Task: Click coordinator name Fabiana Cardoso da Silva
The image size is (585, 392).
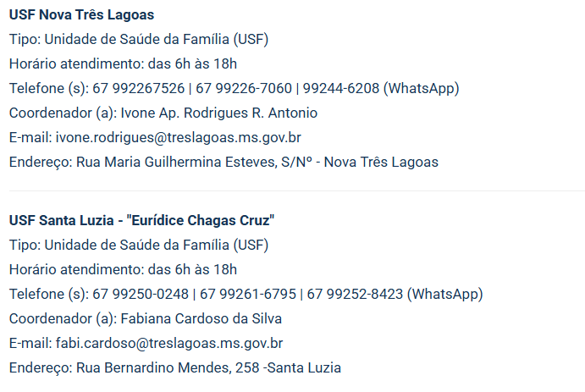Action: pos(201,319)
